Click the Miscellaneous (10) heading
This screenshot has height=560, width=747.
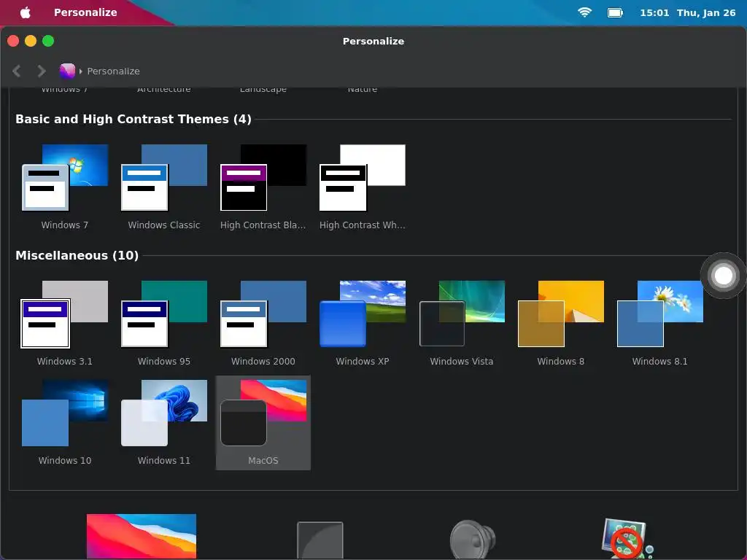[77, 256]
